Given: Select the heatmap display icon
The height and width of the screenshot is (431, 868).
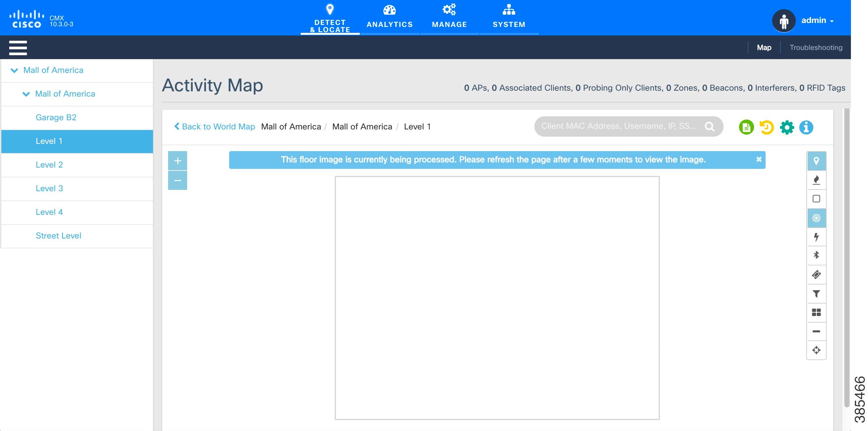Looking at the screenshot, I should pos(816,180).
